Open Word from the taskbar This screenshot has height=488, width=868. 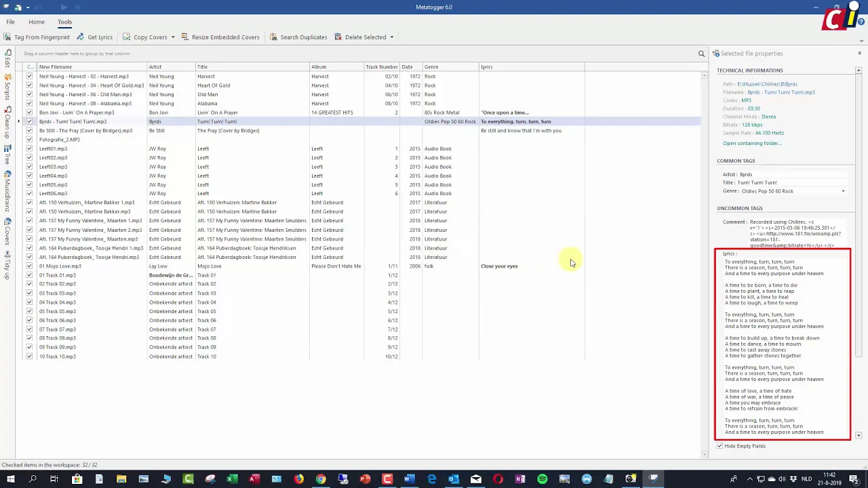[410, 480]
